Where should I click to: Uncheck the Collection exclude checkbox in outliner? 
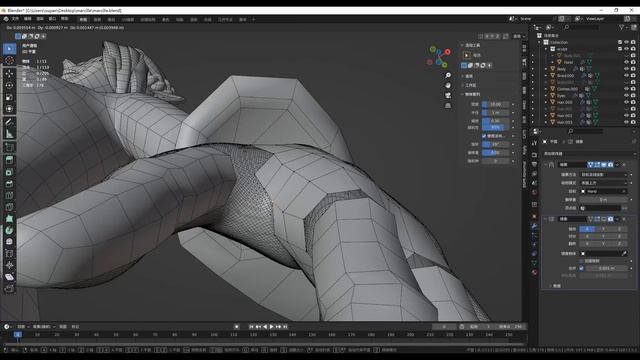[x=620, y=42]
